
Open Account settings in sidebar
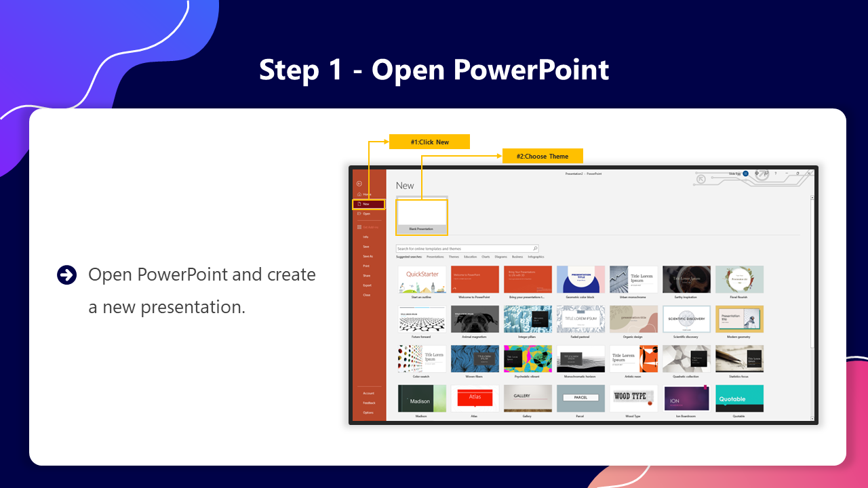point(368,393)
